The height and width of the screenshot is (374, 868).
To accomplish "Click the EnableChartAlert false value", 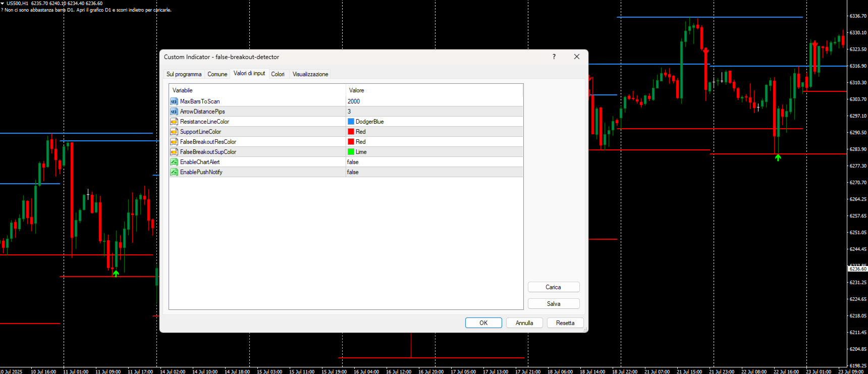I will (353, 162).
